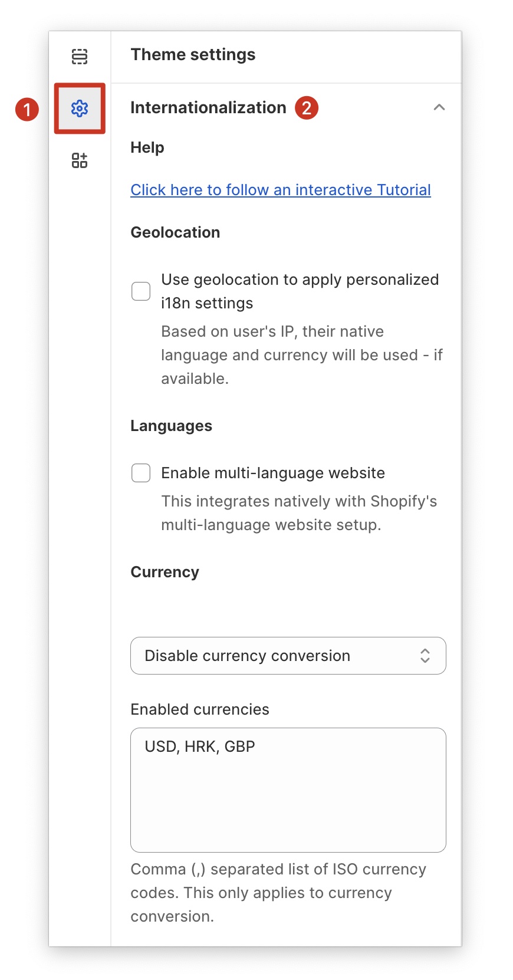Select the Internationalization header
This screenshot has height=980, width=513.
(208, 108)
